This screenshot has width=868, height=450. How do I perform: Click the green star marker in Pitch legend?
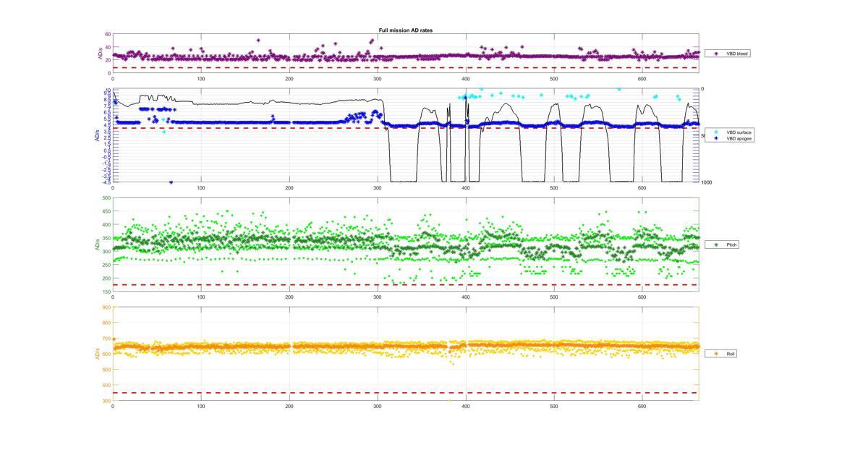(x=717, y=245)
